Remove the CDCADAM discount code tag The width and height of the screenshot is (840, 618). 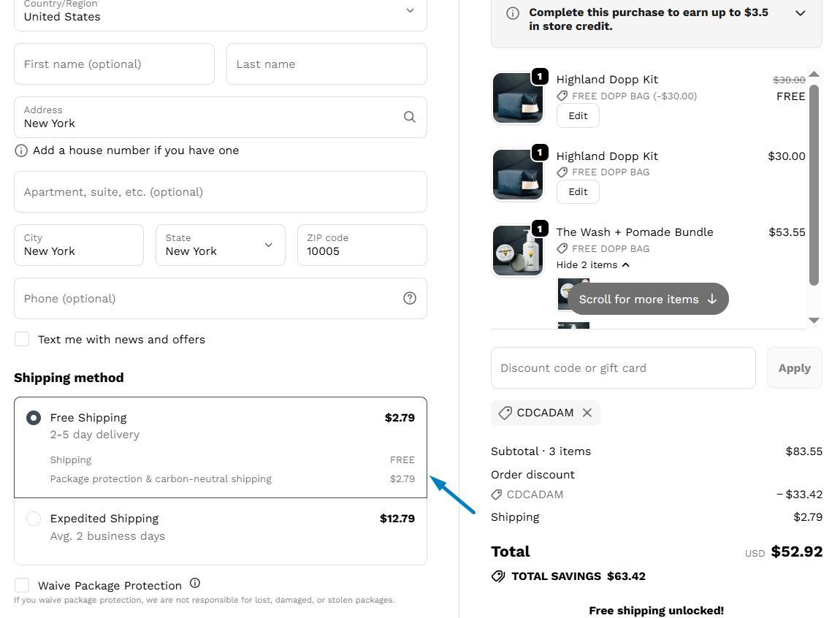tap(587, 413)
